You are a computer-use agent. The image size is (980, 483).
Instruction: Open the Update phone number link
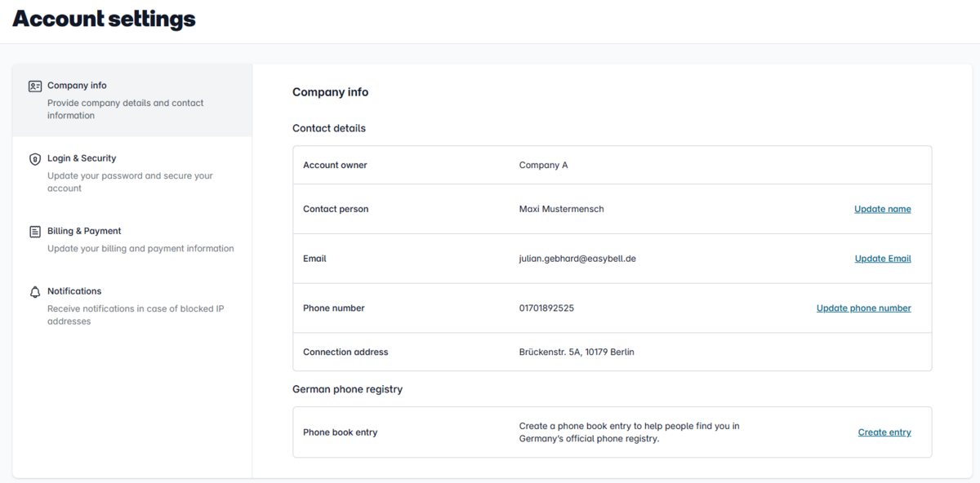point(863,308)
